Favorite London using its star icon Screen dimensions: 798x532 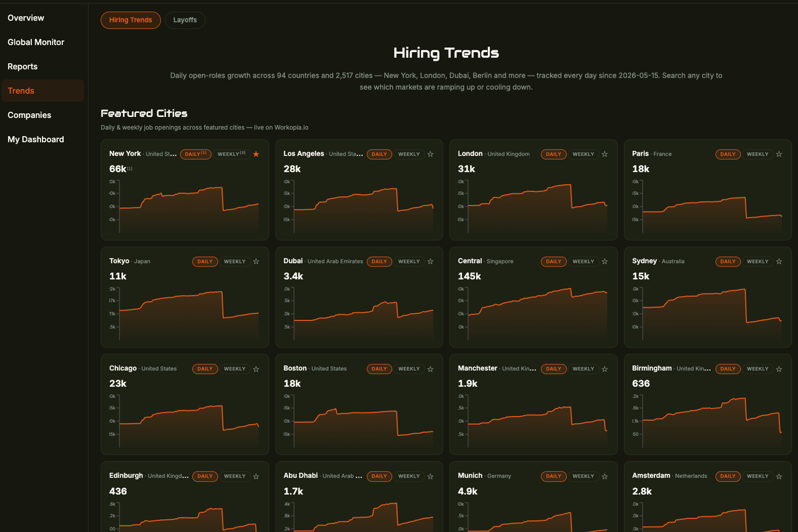604,154
